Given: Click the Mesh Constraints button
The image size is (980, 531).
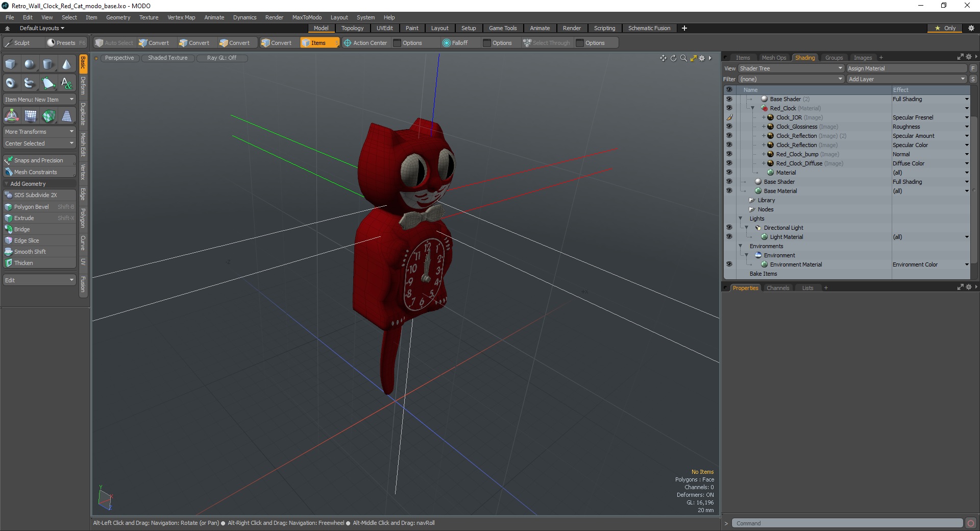Looking at the screenshot, I should (39, 172).
